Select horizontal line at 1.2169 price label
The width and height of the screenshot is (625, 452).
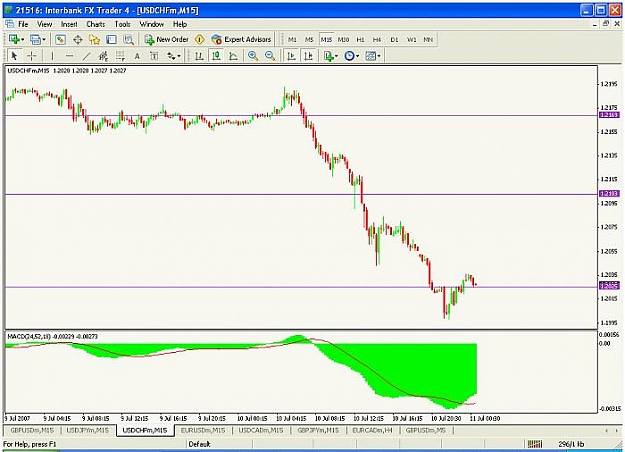(609, 115)
